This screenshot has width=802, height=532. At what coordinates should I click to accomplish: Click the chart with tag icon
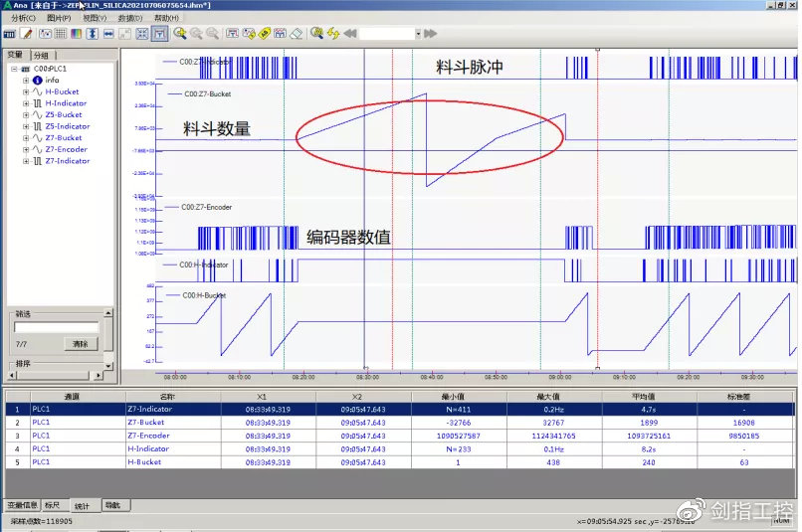[249, 34]
